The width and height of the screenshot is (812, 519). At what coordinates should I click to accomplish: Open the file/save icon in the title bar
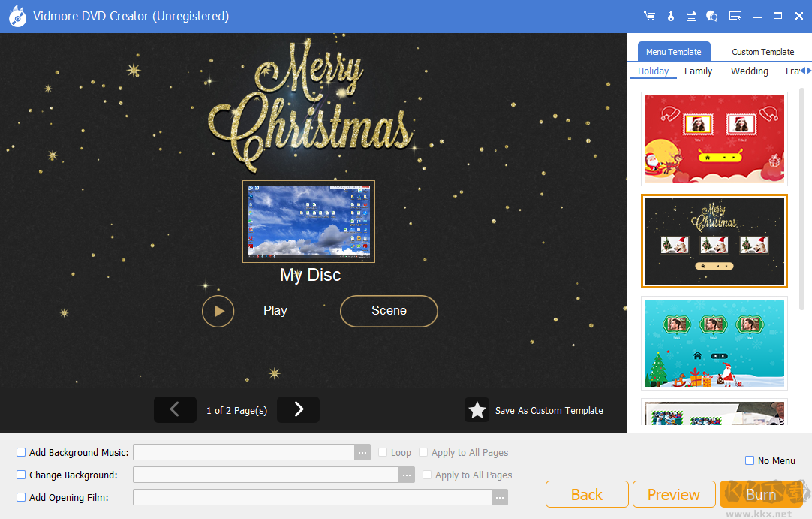(691, 15)
